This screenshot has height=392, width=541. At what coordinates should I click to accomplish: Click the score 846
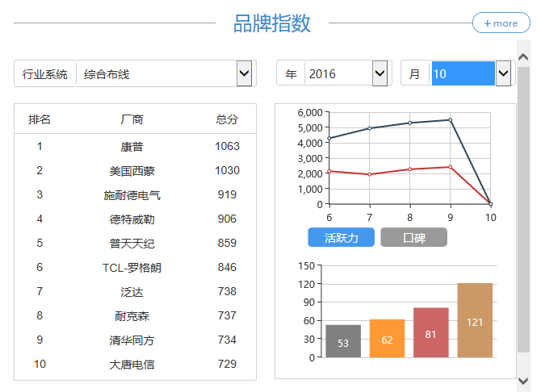point(227,267)
